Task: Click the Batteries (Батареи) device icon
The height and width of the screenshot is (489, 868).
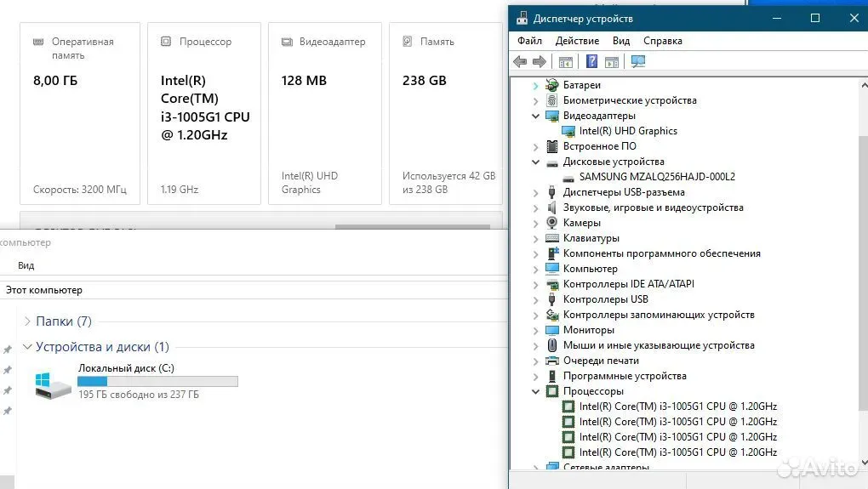Action: tap(552, 85)
